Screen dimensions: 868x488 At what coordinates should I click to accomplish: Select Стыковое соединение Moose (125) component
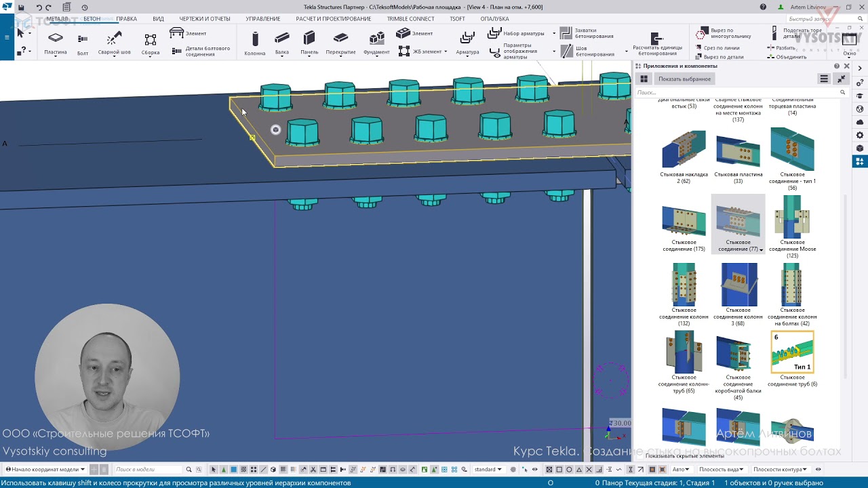[792, 227]
